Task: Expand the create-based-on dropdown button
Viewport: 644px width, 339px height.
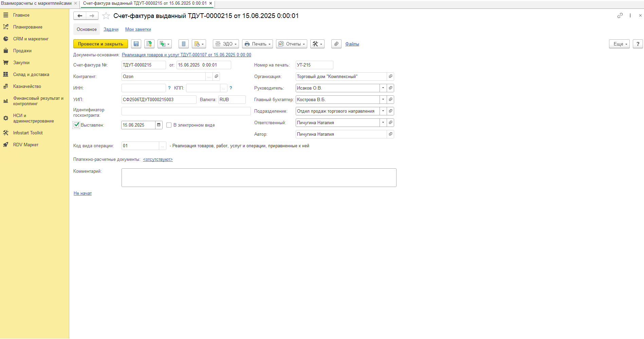Action: [x=165, y=44]
